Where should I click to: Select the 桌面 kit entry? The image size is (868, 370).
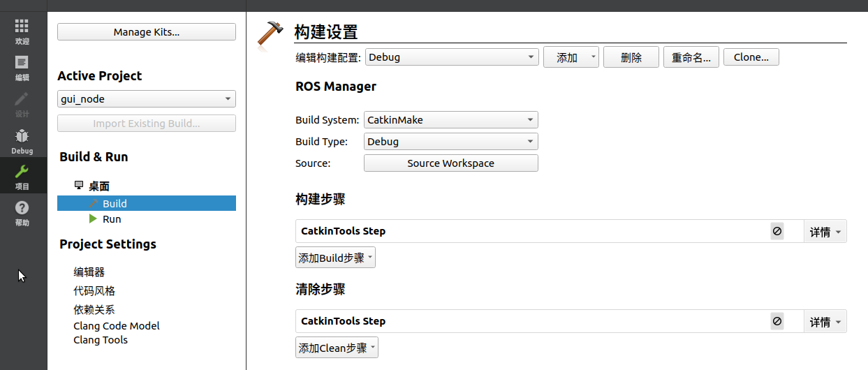98,186
